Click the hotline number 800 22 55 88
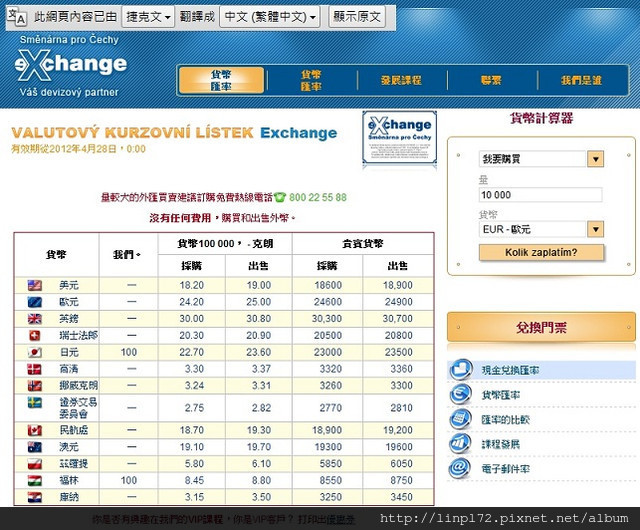Viewport: 640px width, 530px height. (318, 198)
